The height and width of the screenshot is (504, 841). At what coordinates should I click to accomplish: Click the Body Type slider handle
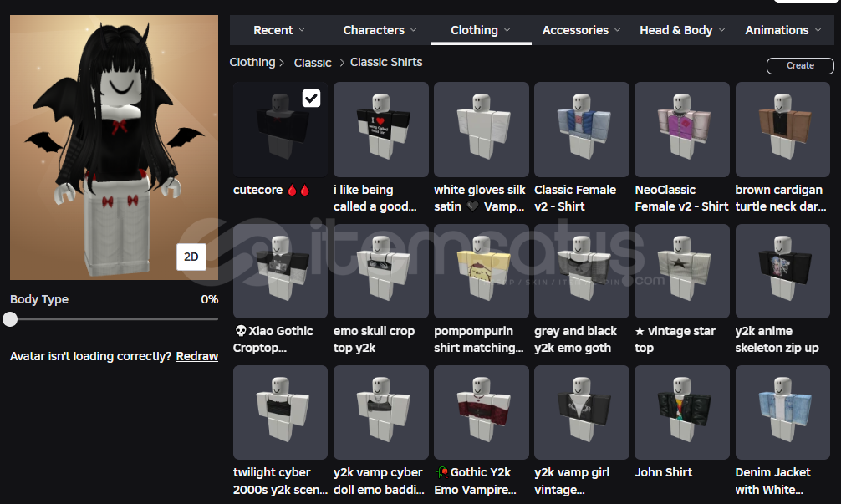(10, 319)
